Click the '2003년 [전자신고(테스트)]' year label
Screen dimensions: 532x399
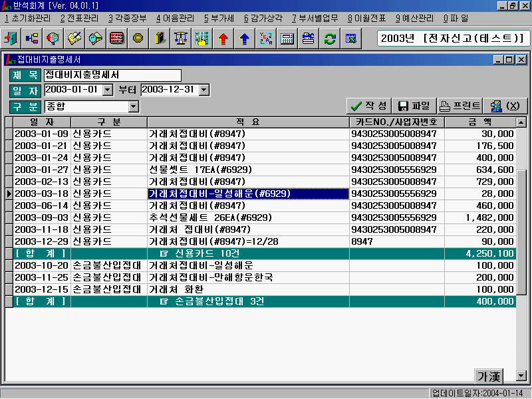point(453,39)
